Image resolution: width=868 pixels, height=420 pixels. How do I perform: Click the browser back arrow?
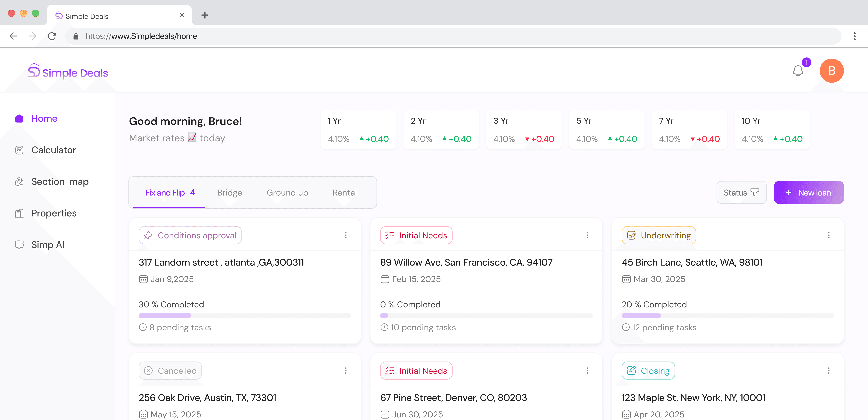(13, 36)
